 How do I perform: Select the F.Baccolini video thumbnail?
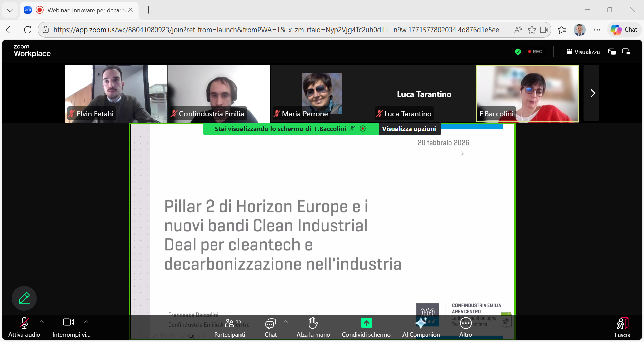(x=527, y=93)
